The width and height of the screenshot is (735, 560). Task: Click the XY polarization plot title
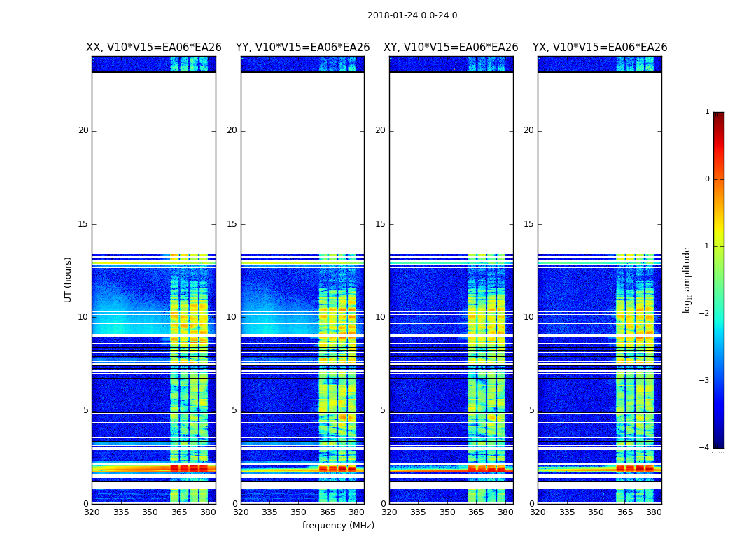[451, 48]
